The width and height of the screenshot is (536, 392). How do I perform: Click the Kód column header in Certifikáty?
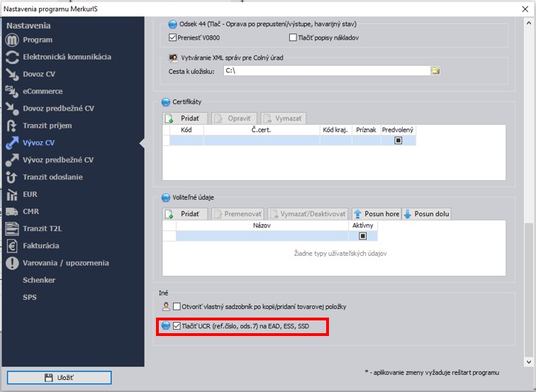click(186, 130)
